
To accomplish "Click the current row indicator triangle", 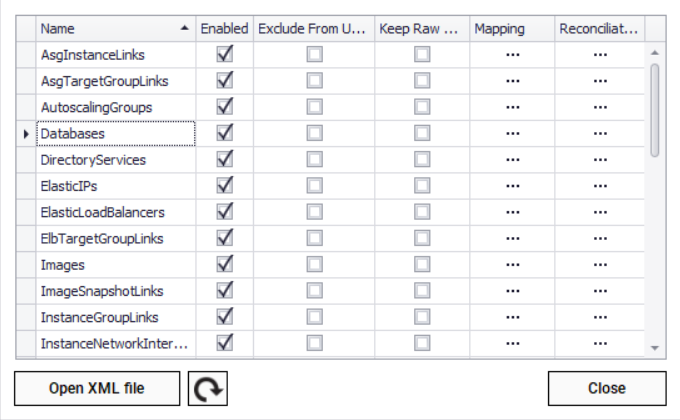I will click(x=25, y=133).
